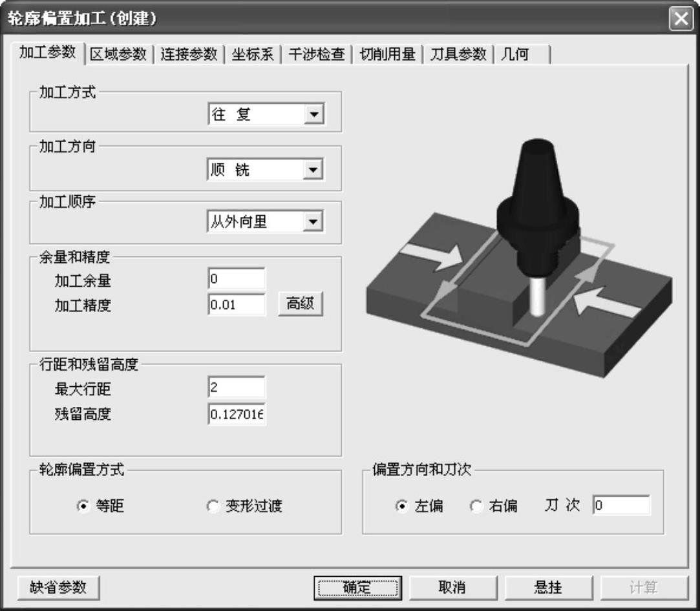
Task: Open the 连接参数 tab
Action: click(x=189, y=54)
